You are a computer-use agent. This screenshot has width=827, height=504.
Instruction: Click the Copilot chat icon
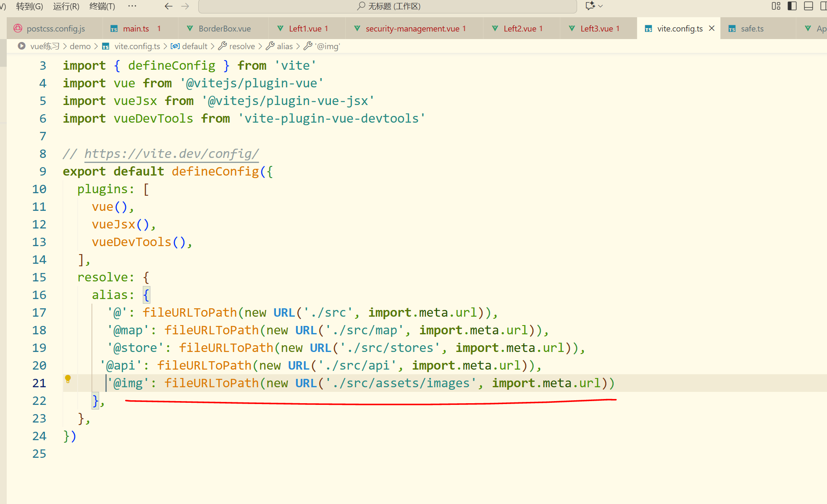[x=590, y=6]
